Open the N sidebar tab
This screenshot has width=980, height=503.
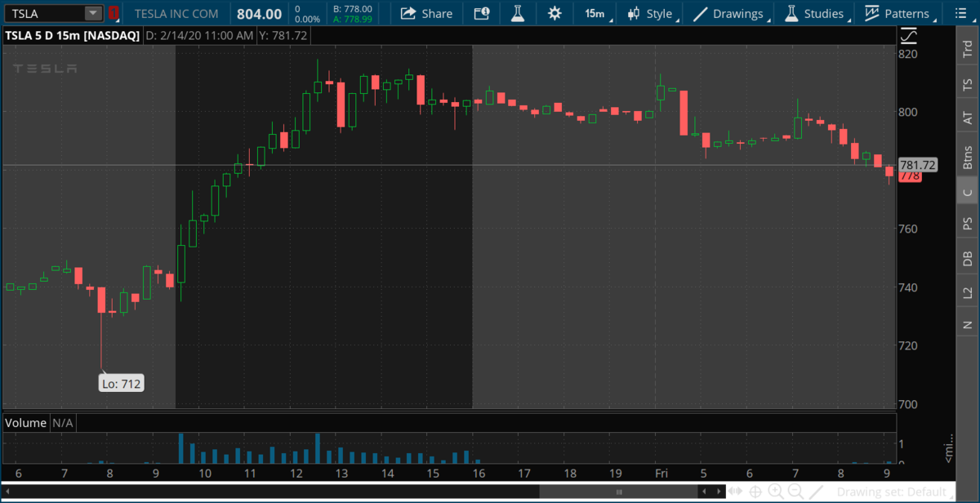968,325
